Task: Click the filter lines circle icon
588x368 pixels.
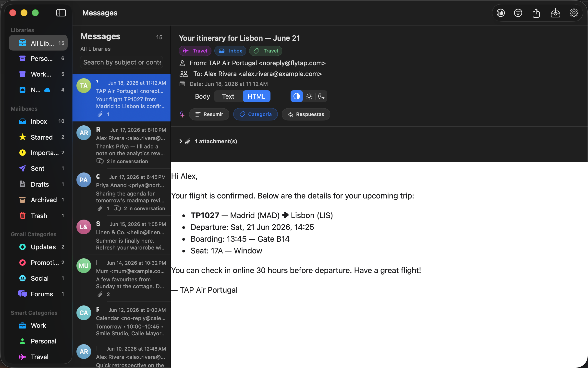Action: 518,13
